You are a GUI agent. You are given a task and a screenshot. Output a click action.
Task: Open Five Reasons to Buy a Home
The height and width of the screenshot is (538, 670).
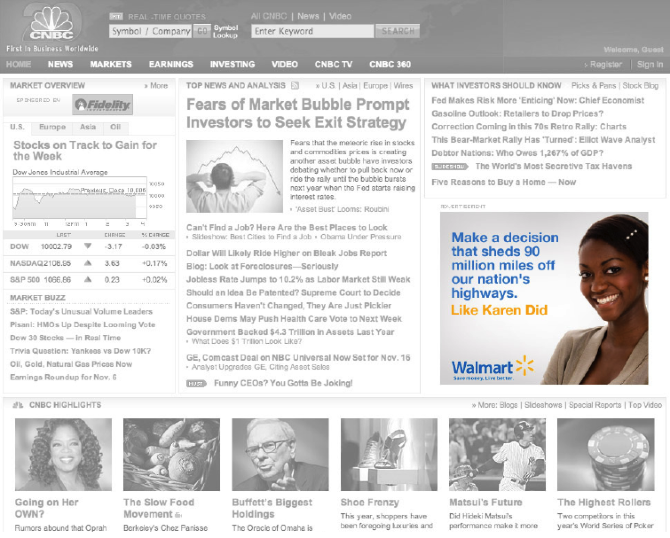(504, 182)
